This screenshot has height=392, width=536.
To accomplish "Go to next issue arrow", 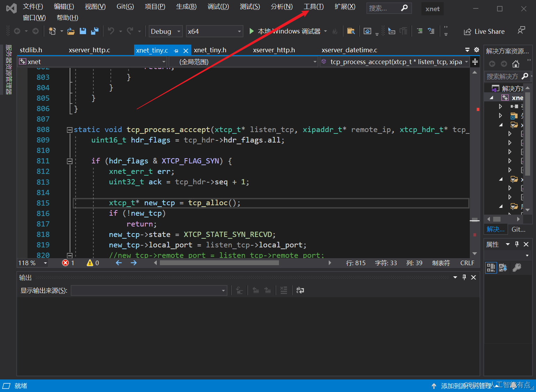I will coord(134,263).
